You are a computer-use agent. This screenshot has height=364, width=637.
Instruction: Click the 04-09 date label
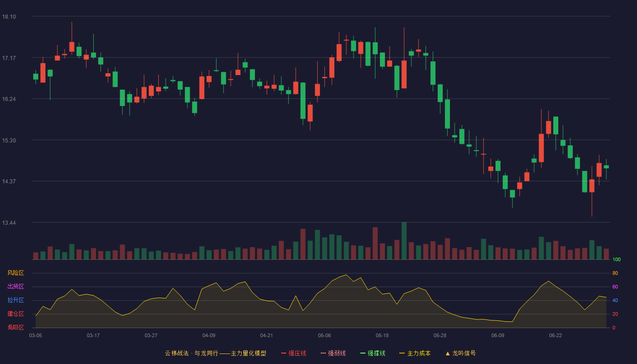point(209,335)
